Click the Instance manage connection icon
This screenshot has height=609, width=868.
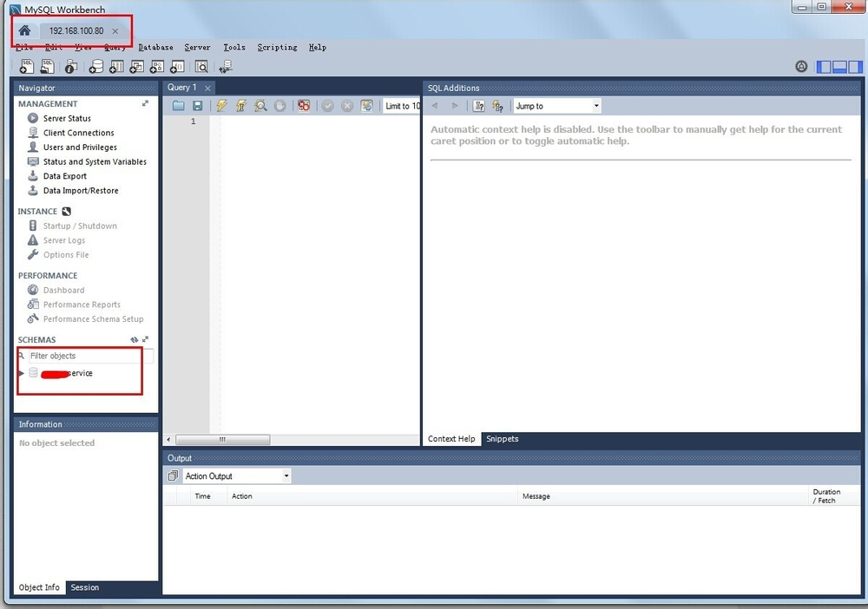[67, 212]
